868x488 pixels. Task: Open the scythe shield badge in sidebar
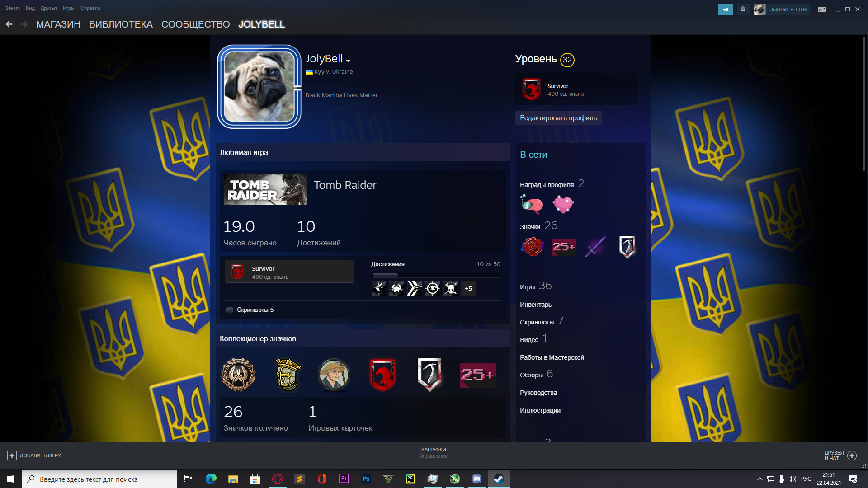click(627, 247)
